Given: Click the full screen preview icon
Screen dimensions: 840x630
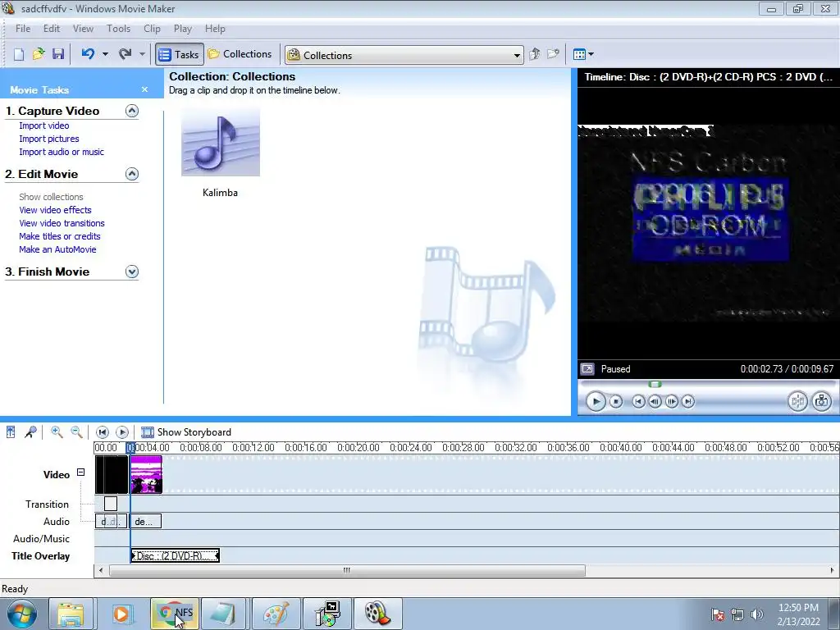Looking at the screenshot, I should (x=587, y=369).
